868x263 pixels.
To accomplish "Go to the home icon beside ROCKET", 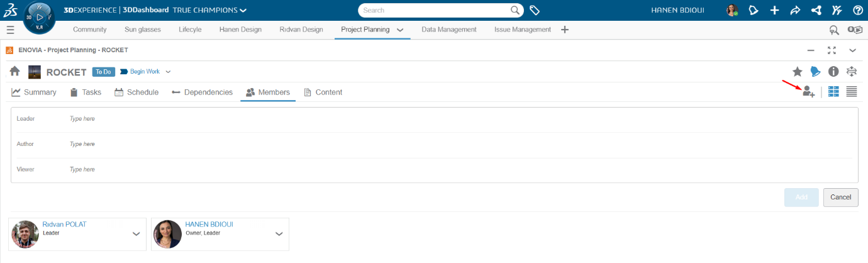I will point(15,71).
